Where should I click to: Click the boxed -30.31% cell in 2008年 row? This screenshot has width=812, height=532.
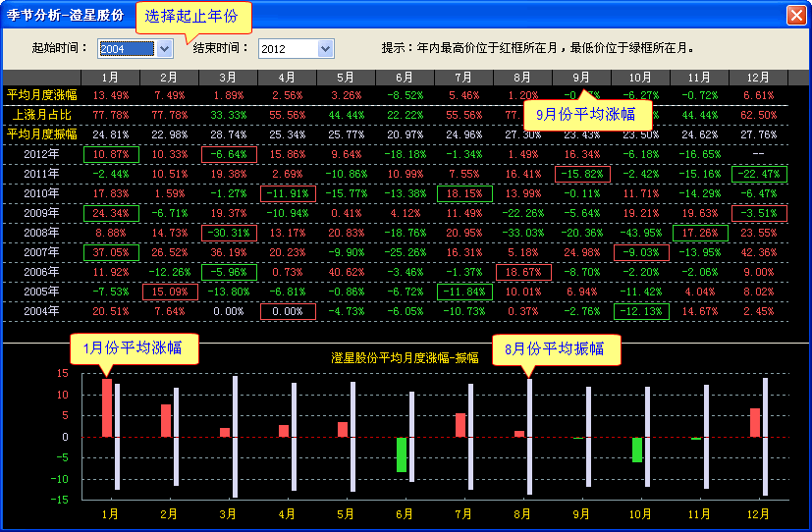pos(228,233)
